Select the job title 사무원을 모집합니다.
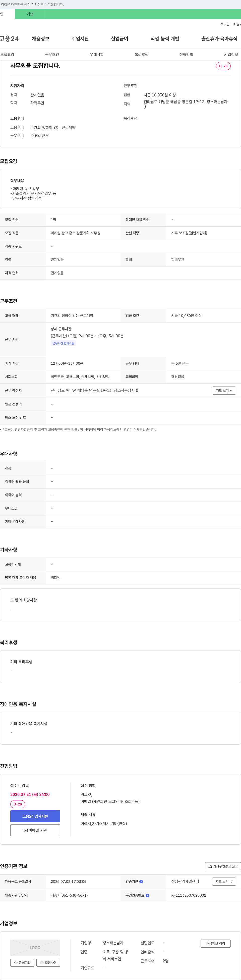Image resolution: width=241 pixels, height=980 pixels. coord(35,66)
